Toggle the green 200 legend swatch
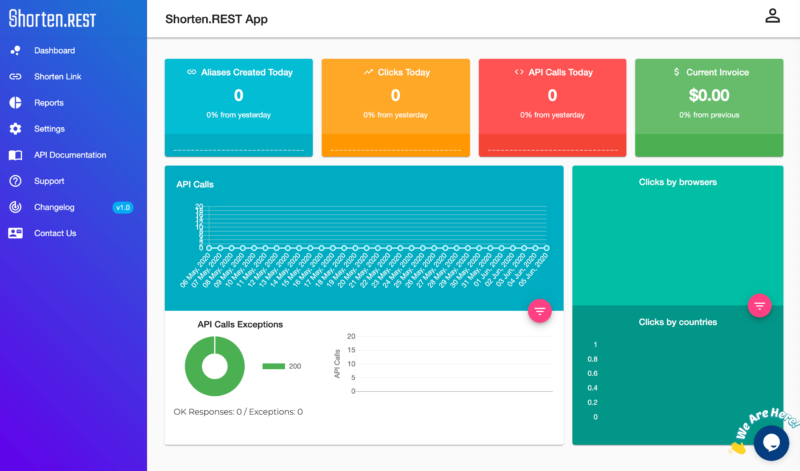The image size is (800, 471). [273, 366]
